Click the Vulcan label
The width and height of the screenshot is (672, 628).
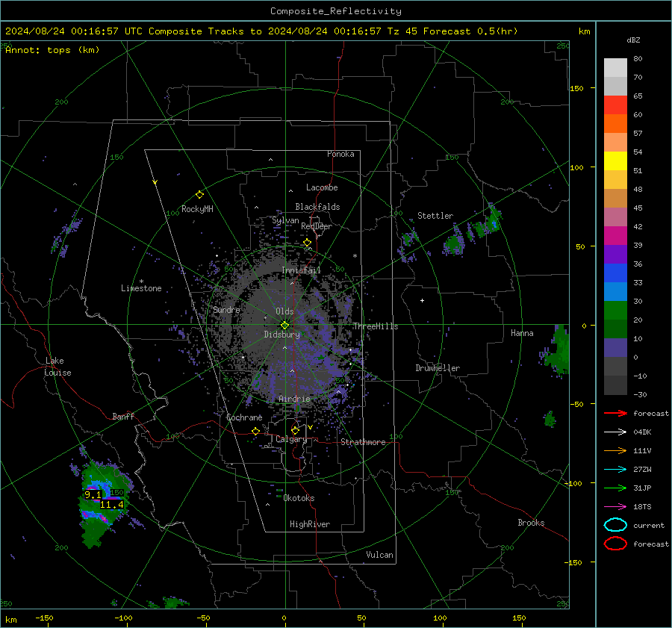click(379, 555)
